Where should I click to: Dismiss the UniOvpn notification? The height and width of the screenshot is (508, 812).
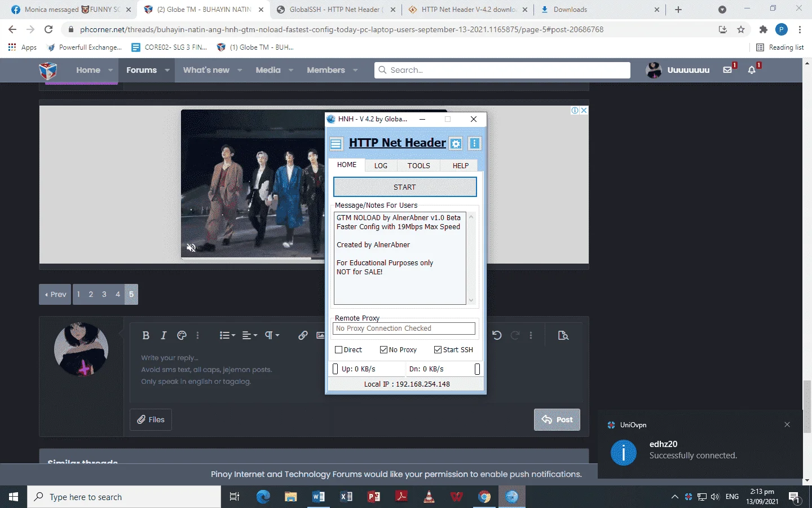pos(787,424)
